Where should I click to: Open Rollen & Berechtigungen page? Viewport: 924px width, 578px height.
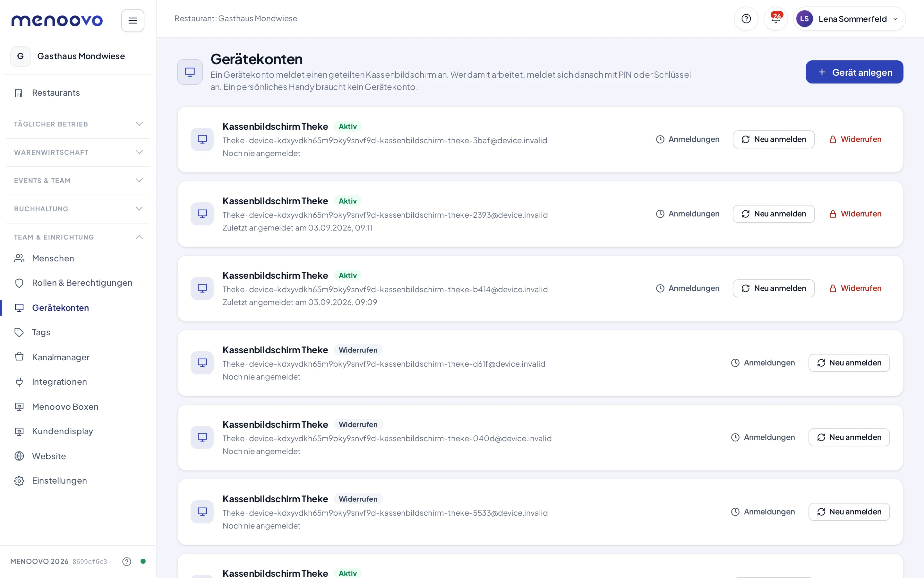pyautogui.click(x=78, y=283)
